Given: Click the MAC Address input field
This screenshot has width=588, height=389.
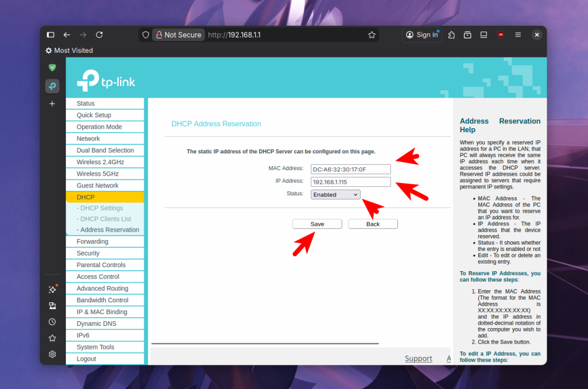Looking at the screenshot, I should click(x=350, y=169).
